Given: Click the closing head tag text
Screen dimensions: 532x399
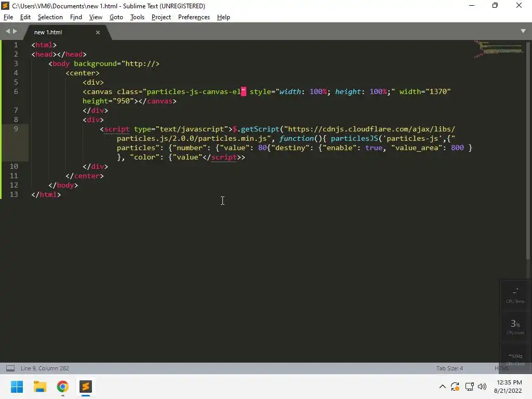Looking at the screenshot, I should [x=72, y=54].
